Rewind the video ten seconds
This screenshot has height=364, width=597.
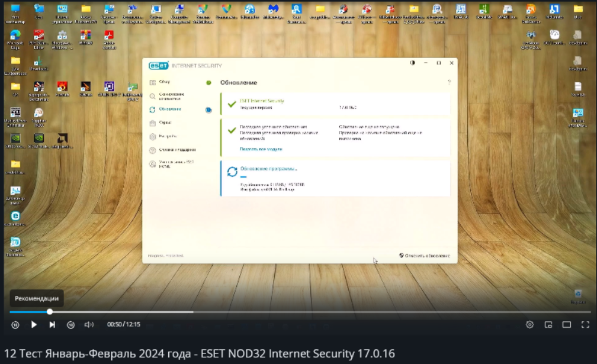[15, 325]
